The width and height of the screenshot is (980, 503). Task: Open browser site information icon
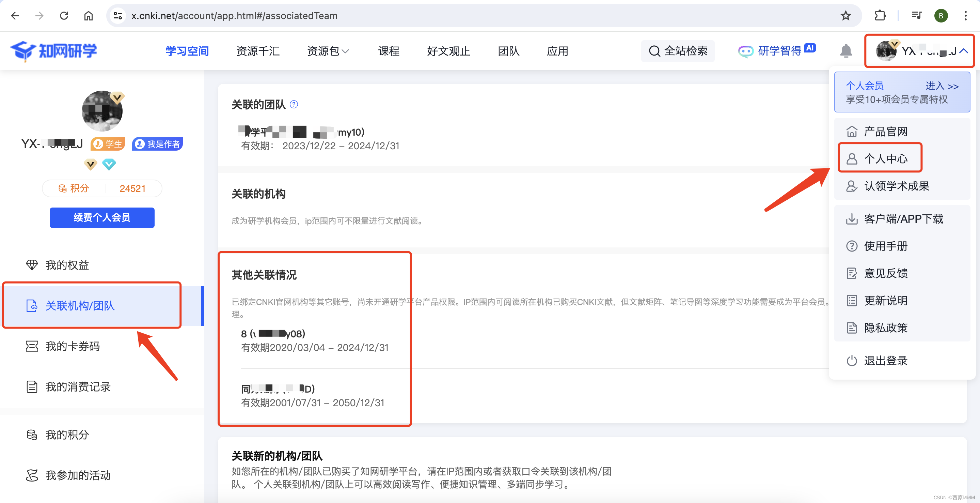click(x=118, y=16)
